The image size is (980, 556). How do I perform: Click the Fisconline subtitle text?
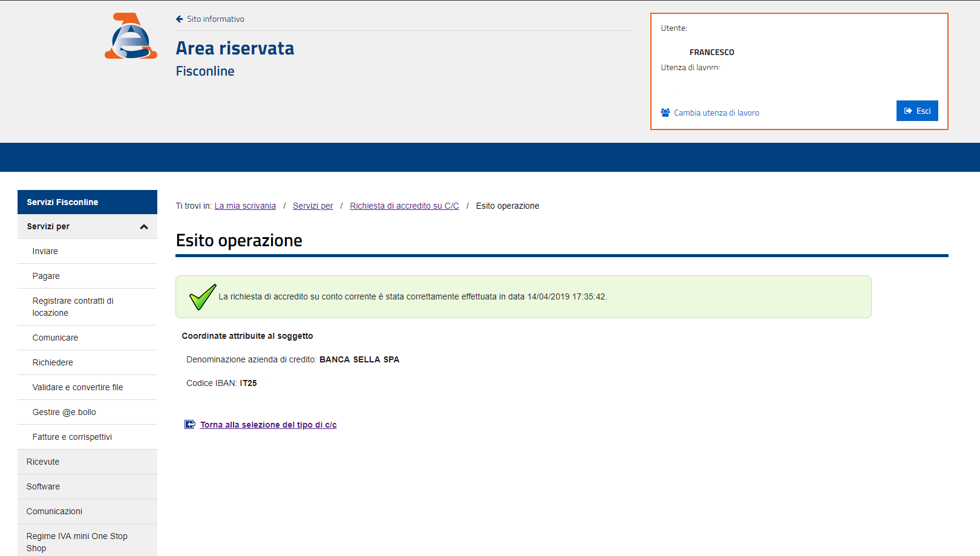point(205,71)
